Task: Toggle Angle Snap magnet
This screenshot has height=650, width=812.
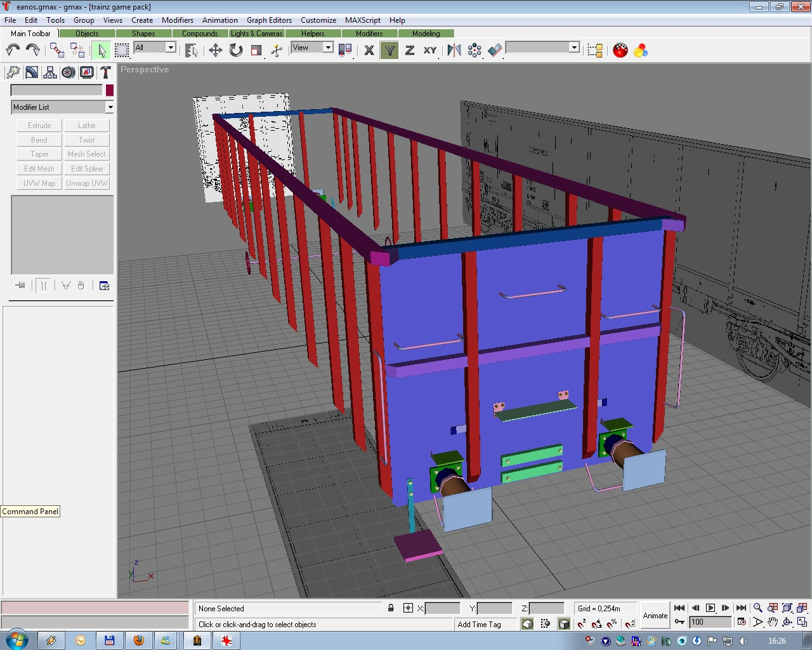Action: (597, 624)
